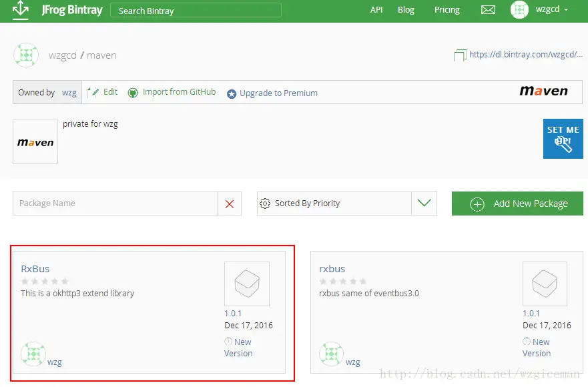The width and height of the screenshot is (588, 387).
Task: Clear the package filter with red X
Action: coord(230,204)
